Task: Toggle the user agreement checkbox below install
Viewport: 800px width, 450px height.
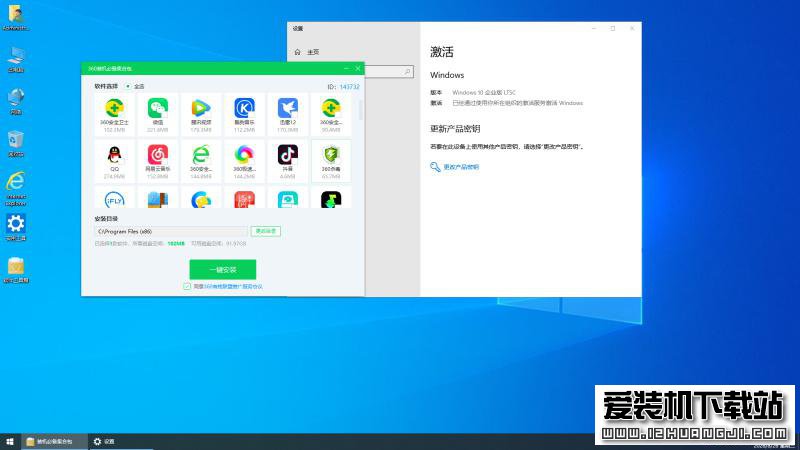Action: coord(187,286)
